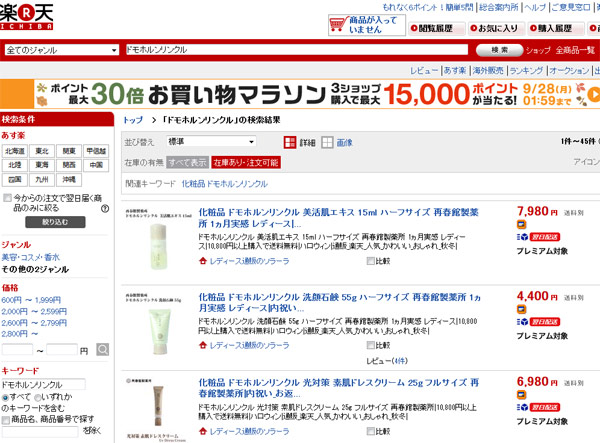Image resolution: width=600 pixels, height=443 pixels.
Task: Click the 翌日配送 badge for the 7,980 yen item
Action: tap(545, 237)
